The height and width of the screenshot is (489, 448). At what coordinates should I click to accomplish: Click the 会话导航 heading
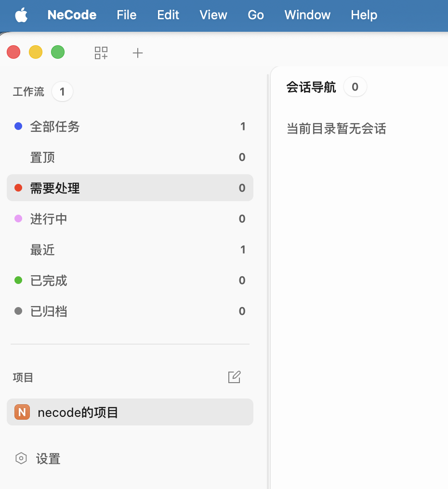tap(311, 87)
